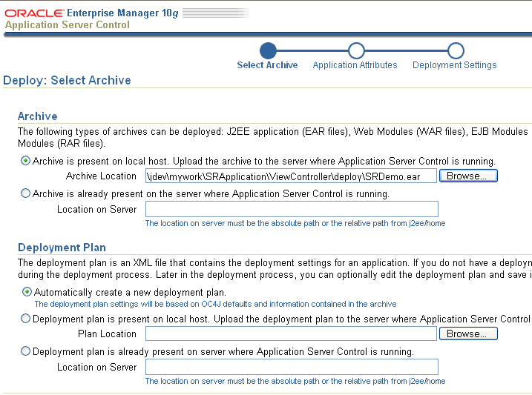Select 'Archive is present on local host' radio
The image size is (532, 395).
tap(25, 161)
